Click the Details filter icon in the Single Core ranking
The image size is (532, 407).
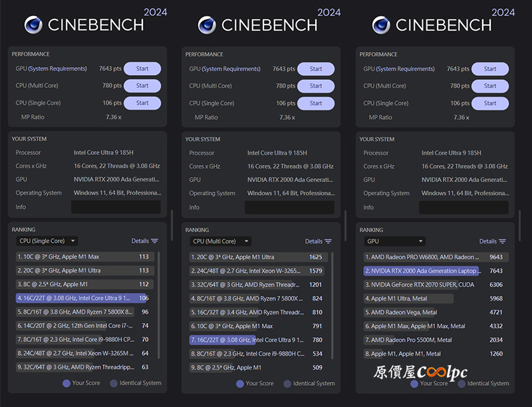(154, 241)
